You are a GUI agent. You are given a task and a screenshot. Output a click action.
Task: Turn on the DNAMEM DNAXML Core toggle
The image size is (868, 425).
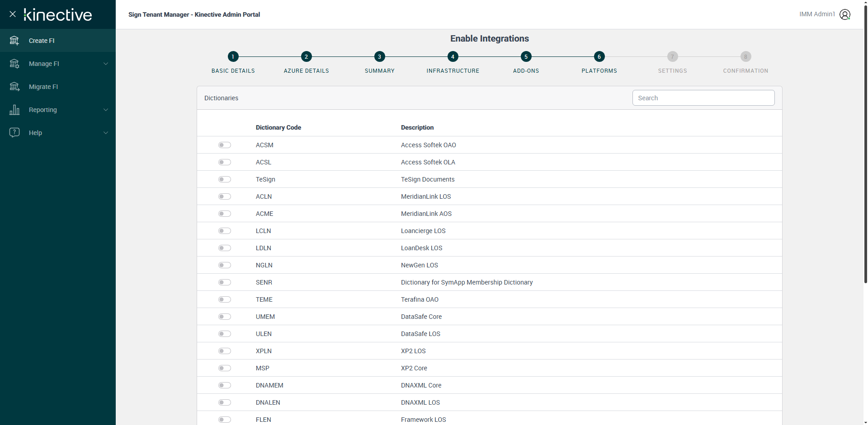click(x=225, y=385)
